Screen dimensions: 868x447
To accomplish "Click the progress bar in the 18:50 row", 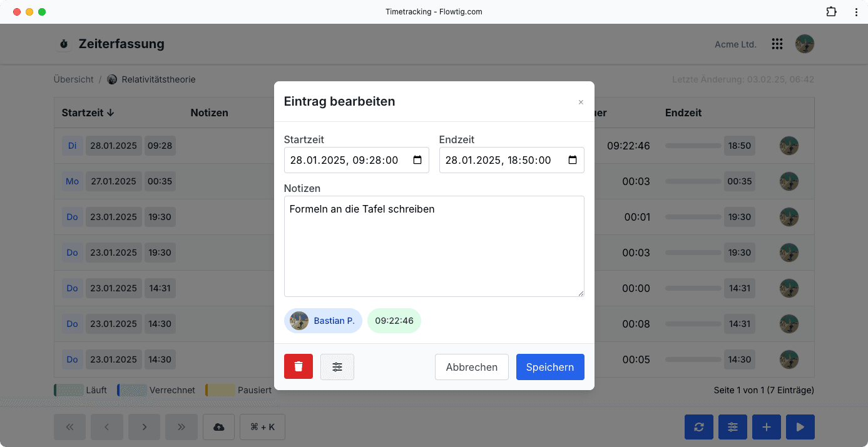I will [693, 146].
